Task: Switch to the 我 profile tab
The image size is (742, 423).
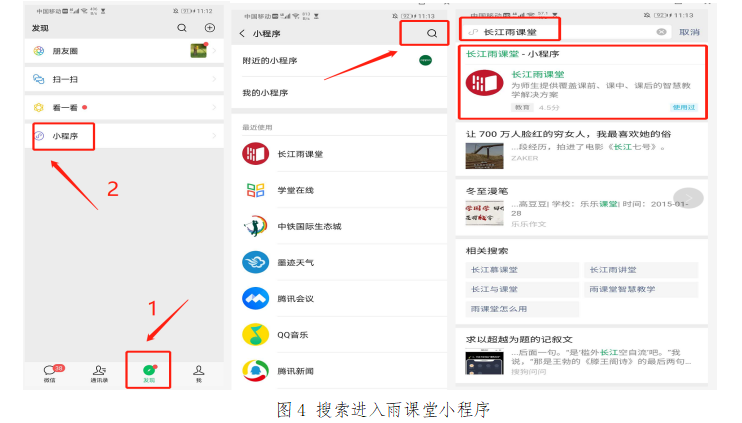Action: 199,373
